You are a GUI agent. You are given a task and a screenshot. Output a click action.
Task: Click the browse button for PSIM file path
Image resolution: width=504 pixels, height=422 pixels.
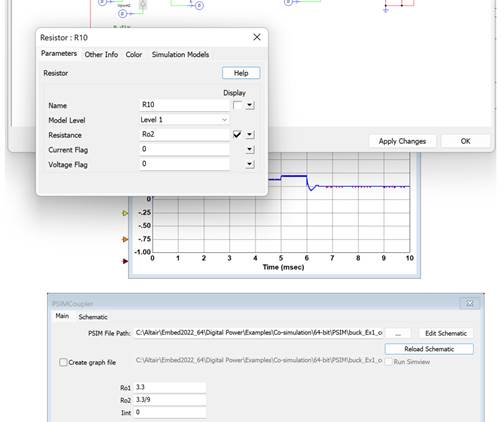coord(398,333)
